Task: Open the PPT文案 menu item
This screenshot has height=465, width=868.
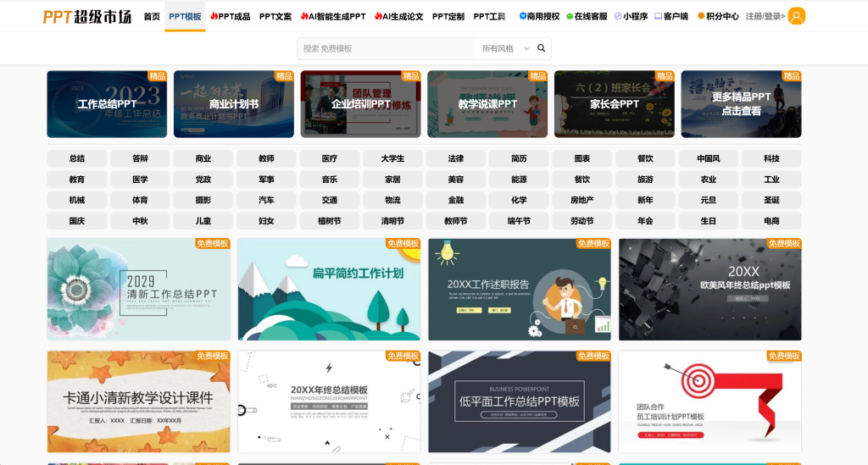Action: (275, 17)
